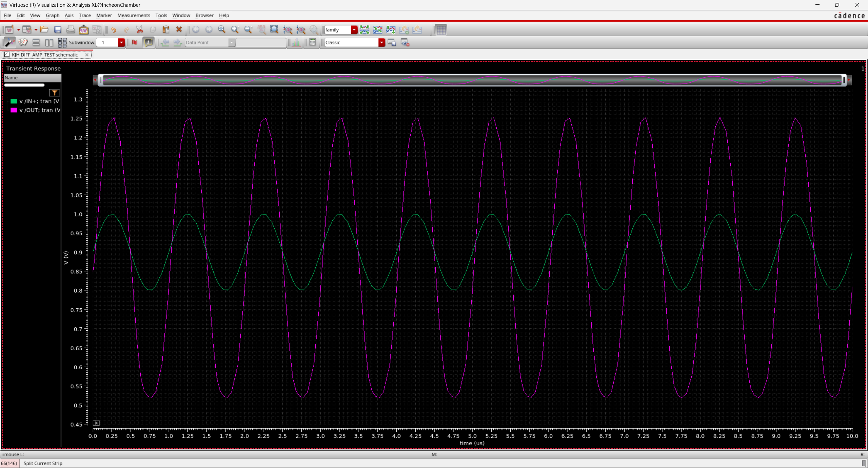Click the card layout subwindows icon
The height and width of the screenshot is (468, 868).
23,42
